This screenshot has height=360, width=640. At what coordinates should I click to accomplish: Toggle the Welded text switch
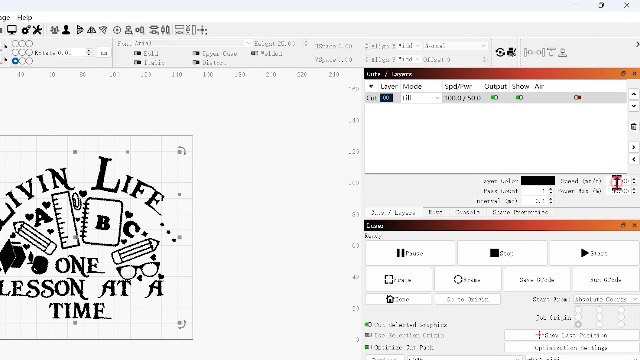click(x=255, y=53)
